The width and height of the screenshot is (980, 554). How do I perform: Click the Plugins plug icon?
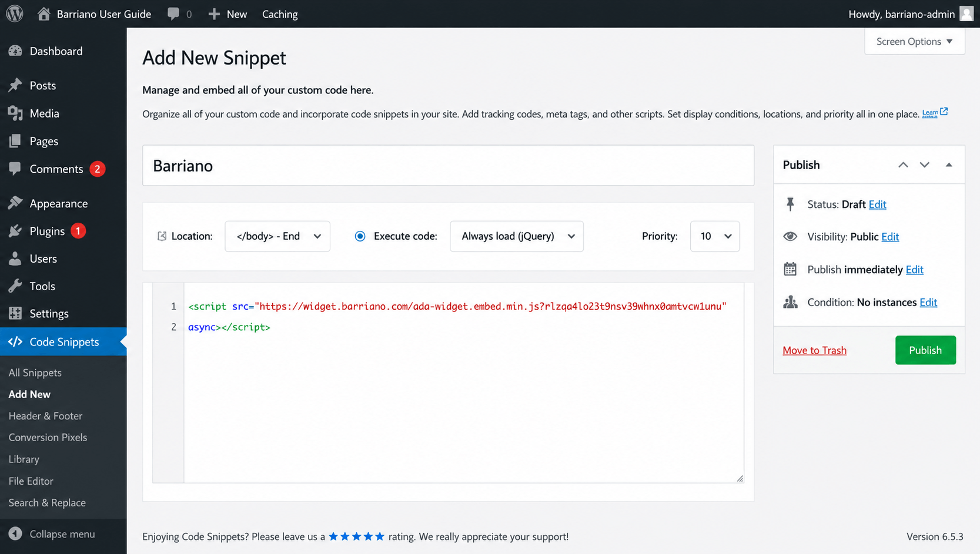tap(15, 231)
